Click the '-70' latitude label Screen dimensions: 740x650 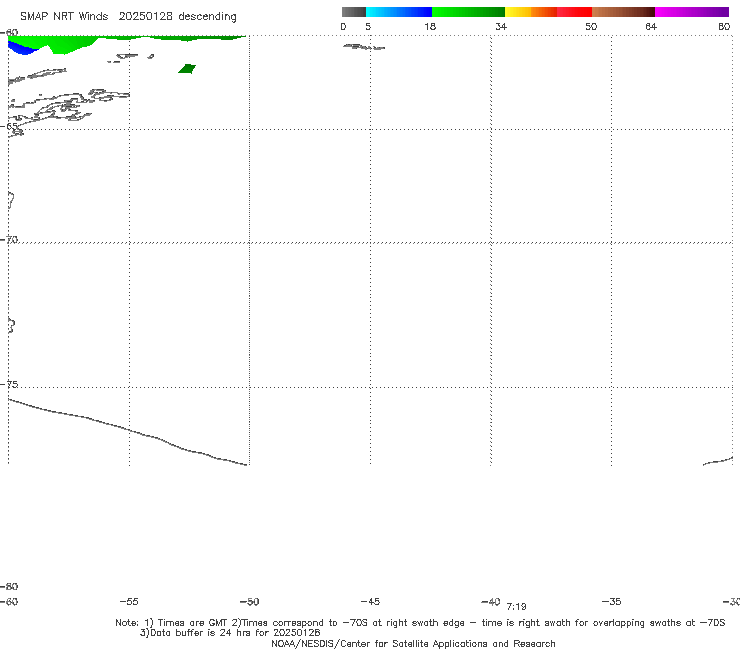tap(9, 240)
